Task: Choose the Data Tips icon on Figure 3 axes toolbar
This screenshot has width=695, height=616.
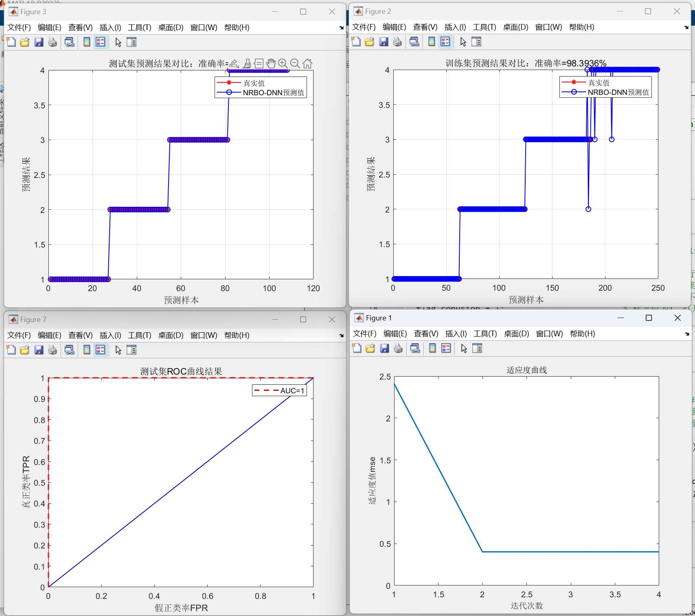Action: tap(259, 64)
